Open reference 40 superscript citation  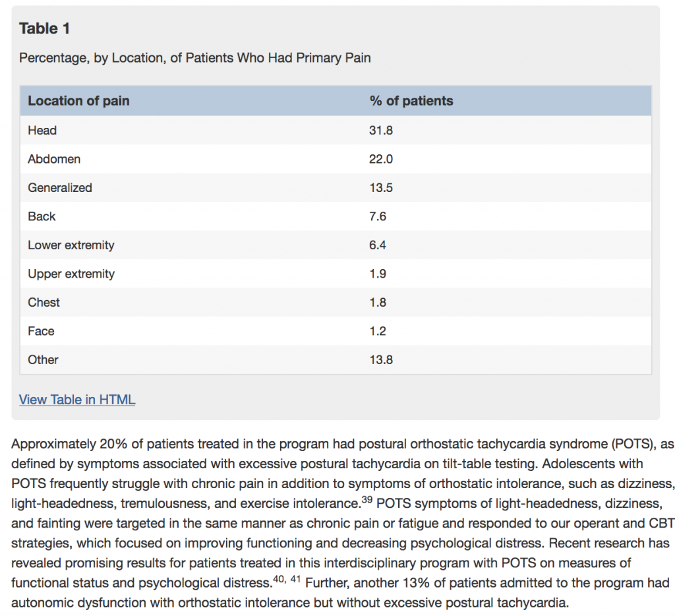coord(279,578)
